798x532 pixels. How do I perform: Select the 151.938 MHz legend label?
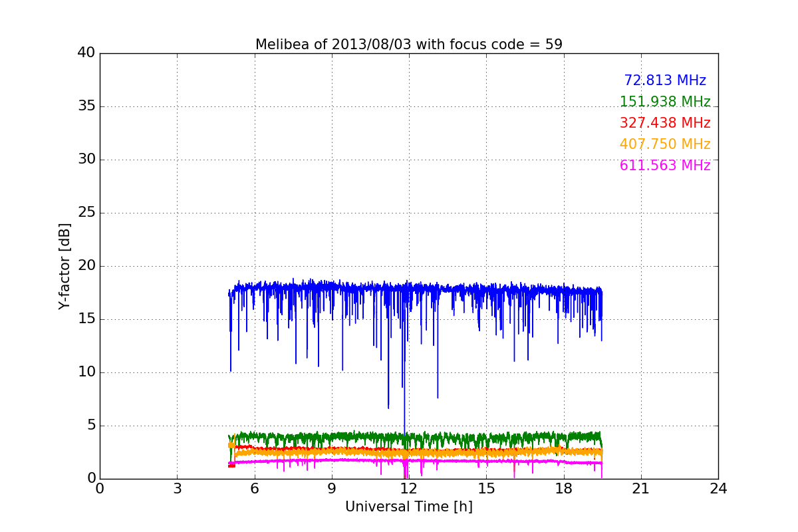pyautogui.click(x=665, y=102)
